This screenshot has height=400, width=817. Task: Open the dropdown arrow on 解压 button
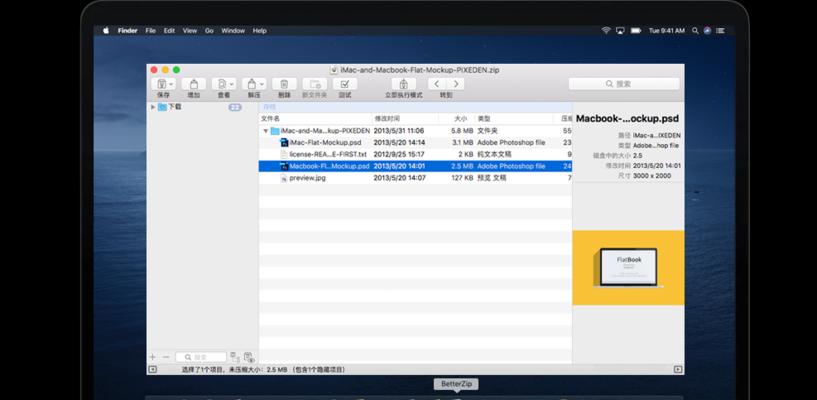pyautogui.click(x=262, y=84)
